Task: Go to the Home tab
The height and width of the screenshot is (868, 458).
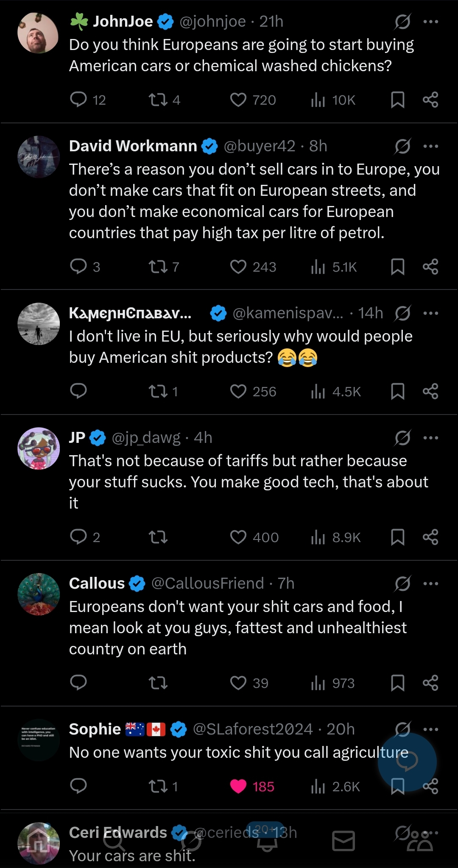Action: point(39,841)
